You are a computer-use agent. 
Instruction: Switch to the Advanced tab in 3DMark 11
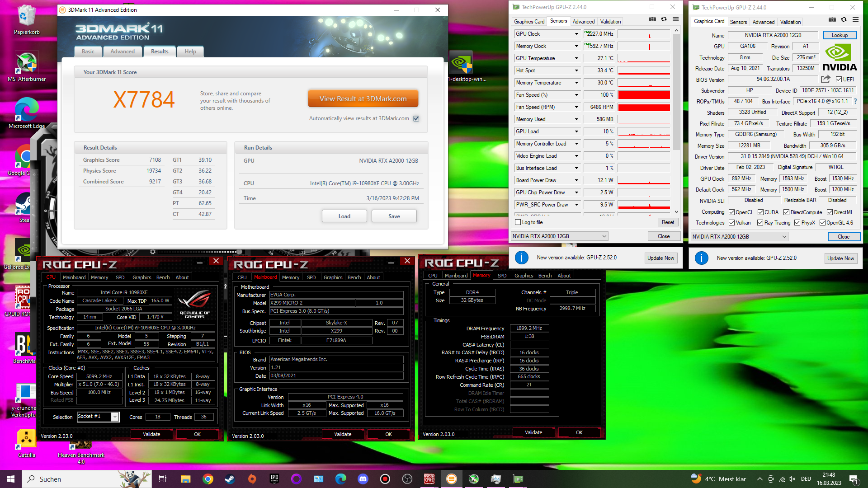tap(123, 52)
